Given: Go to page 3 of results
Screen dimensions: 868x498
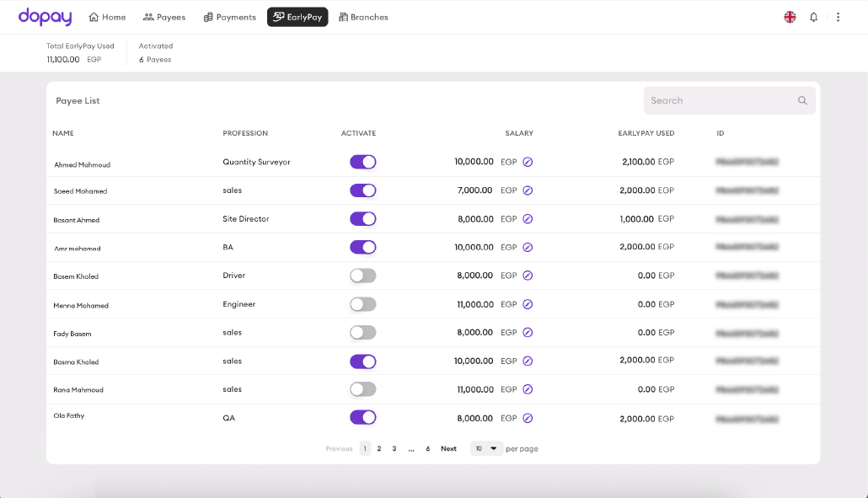Looking at the screenshot, I should [x=394, y=448].
